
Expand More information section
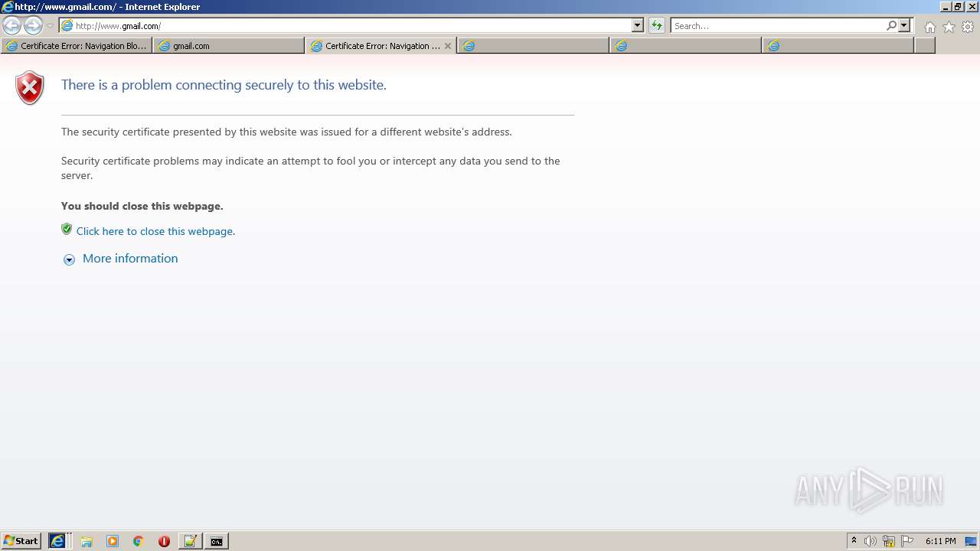[69, 259]
